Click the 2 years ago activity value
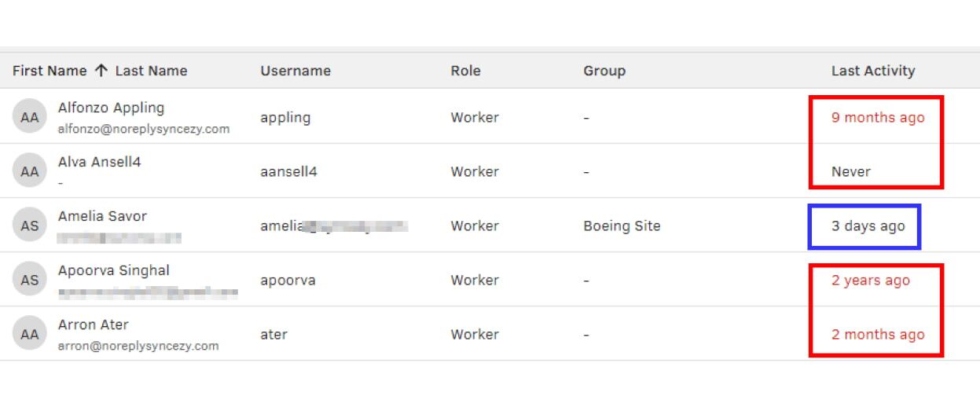The width and height of the screenshot is (980, 411). 871,281
